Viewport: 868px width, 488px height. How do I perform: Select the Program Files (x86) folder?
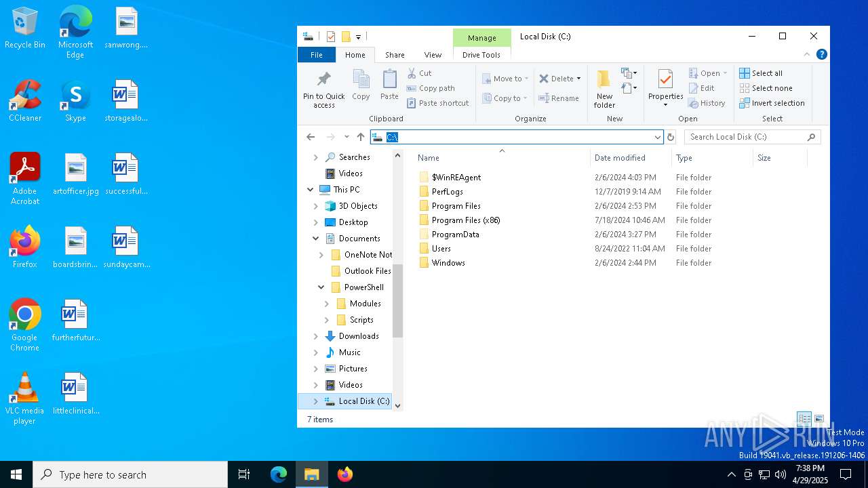click(x=466, y=220)
